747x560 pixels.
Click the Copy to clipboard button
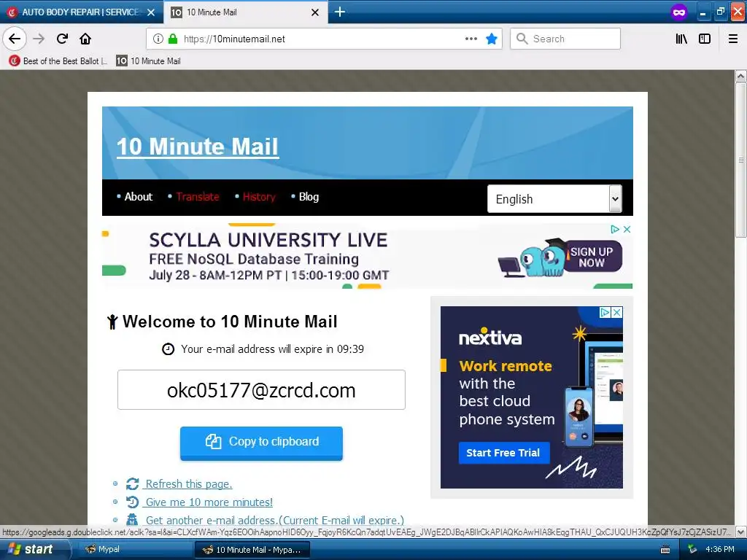point(261,443)
